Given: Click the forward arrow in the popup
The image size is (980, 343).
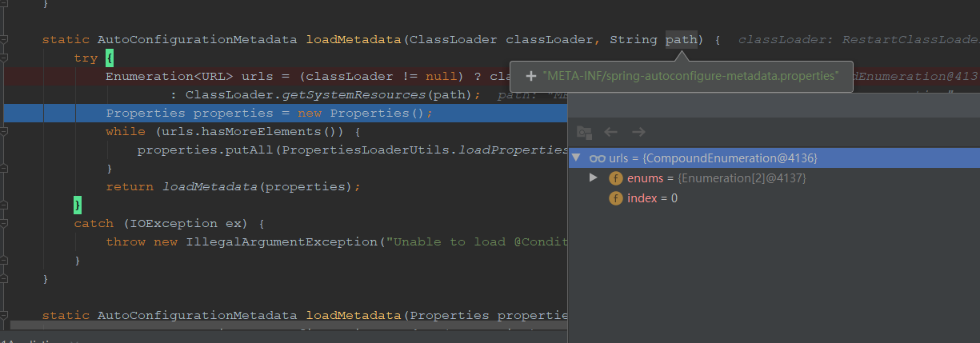Looking at the screenshot, I should click(x=638, y=132).
